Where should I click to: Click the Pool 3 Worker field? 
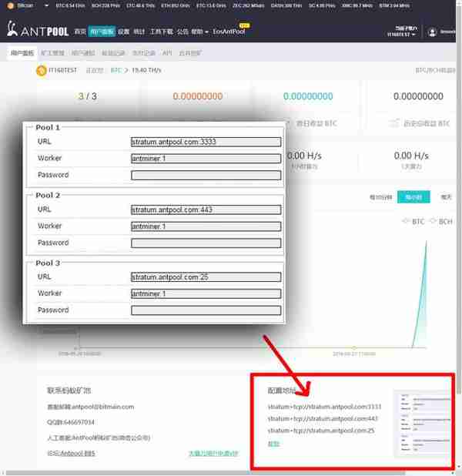point(206,293)
